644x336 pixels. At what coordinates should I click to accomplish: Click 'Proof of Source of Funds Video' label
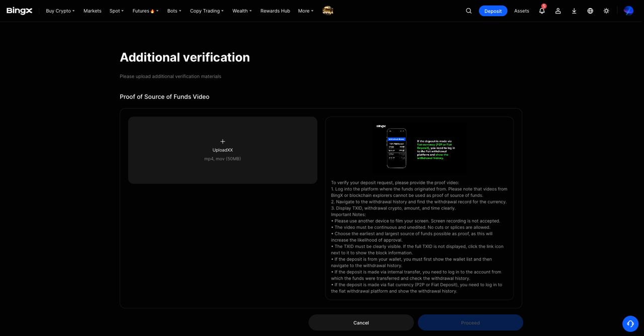coord(165,97)
